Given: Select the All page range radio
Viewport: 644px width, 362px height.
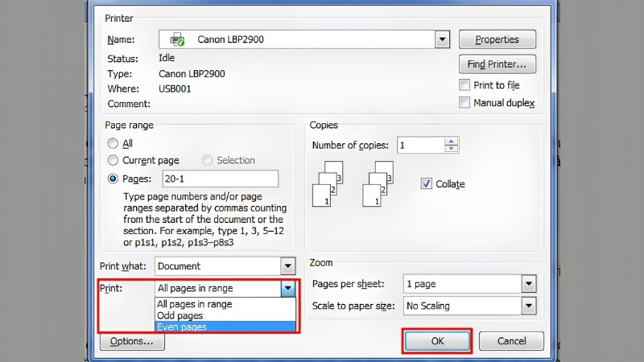Looking at the screenshot, I should (x=113, y=143).
